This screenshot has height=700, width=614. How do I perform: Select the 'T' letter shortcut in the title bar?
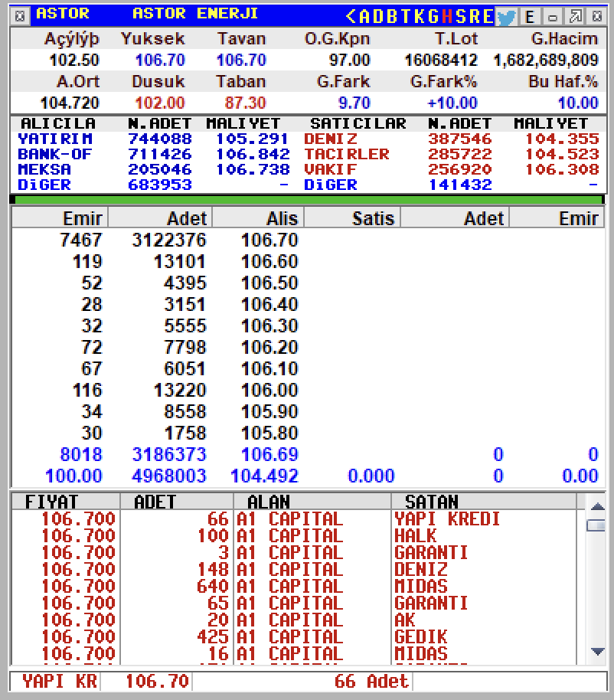point(406,17)
